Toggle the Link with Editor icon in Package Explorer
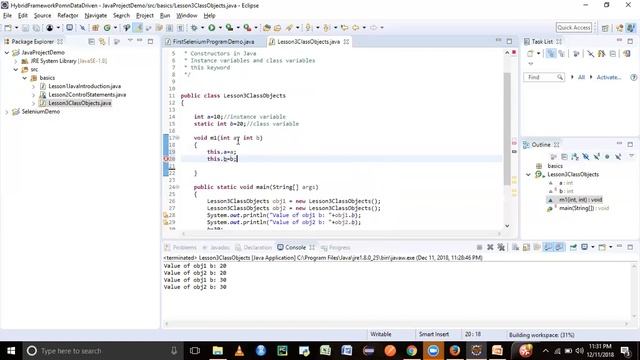The image size is (640, 360). click(x=102, y=42)
